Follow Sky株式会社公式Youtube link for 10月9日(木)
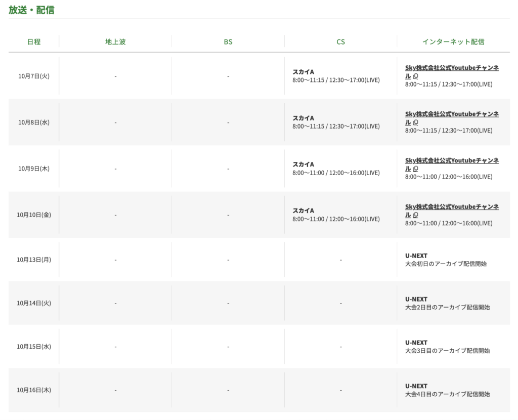This screenshot has height=420, width=518. pos(452,160)
